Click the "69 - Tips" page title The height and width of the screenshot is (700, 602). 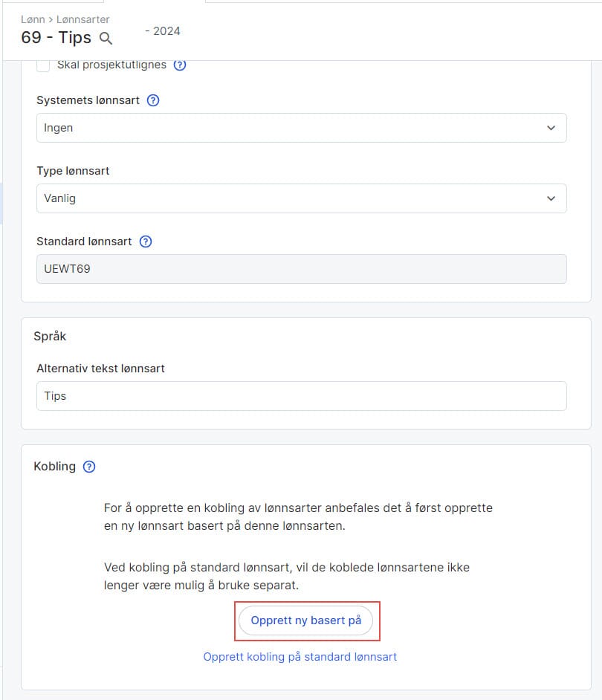pos(56,38)
